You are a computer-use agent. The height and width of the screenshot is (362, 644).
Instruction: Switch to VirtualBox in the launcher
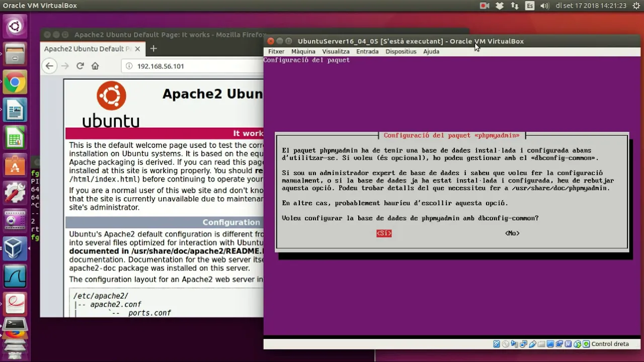(x=15, y=249)
